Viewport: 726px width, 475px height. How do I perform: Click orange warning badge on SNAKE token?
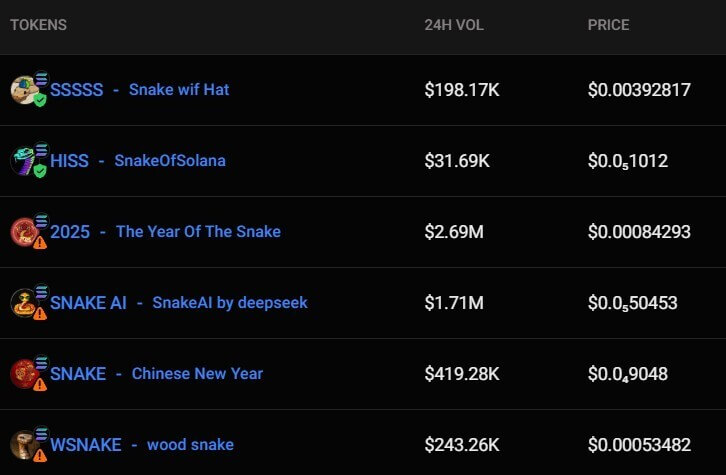40,384
